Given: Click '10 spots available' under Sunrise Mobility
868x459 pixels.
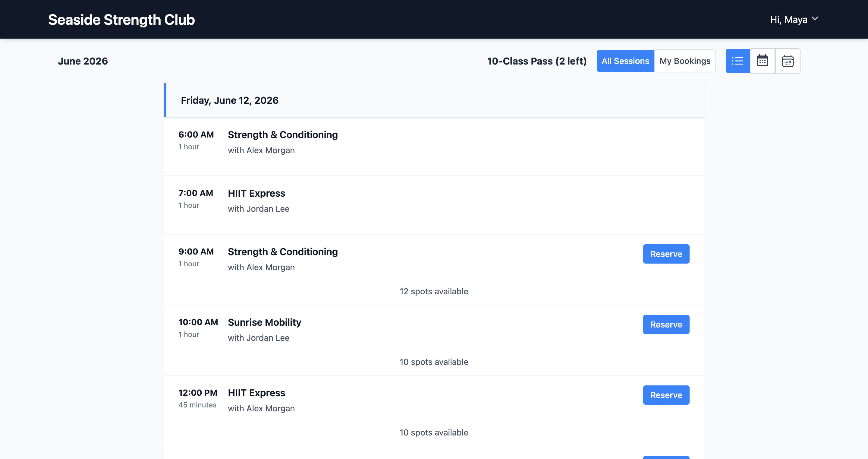Looking at the screenshot, I should coord(434,362).
